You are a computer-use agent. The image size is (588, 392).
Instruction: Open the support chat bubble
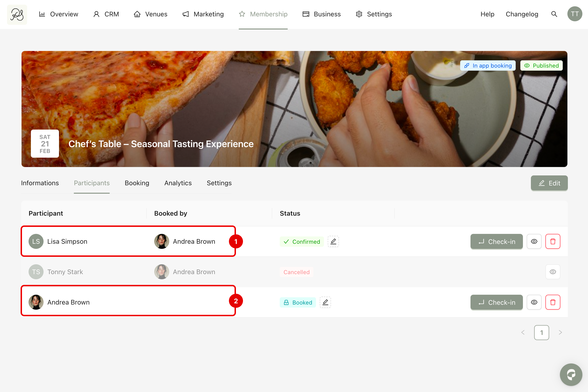571,374
